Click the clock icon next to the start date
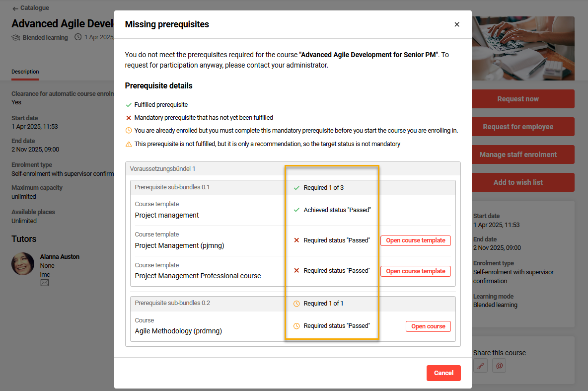This screenshot has width=588, height=391. tap(78, 37)
